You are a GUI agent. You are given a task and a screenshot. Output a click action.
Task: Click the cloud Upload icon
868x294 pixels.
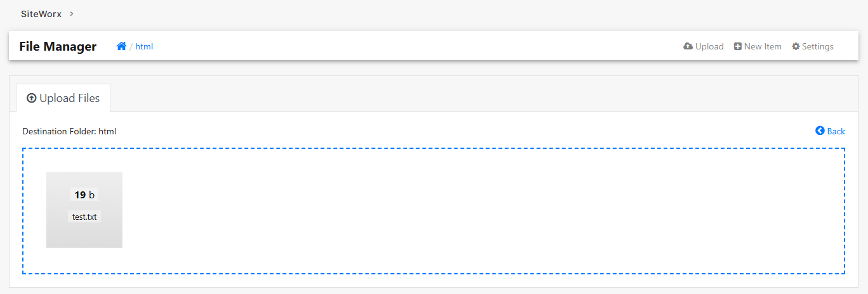pos(688,46)
